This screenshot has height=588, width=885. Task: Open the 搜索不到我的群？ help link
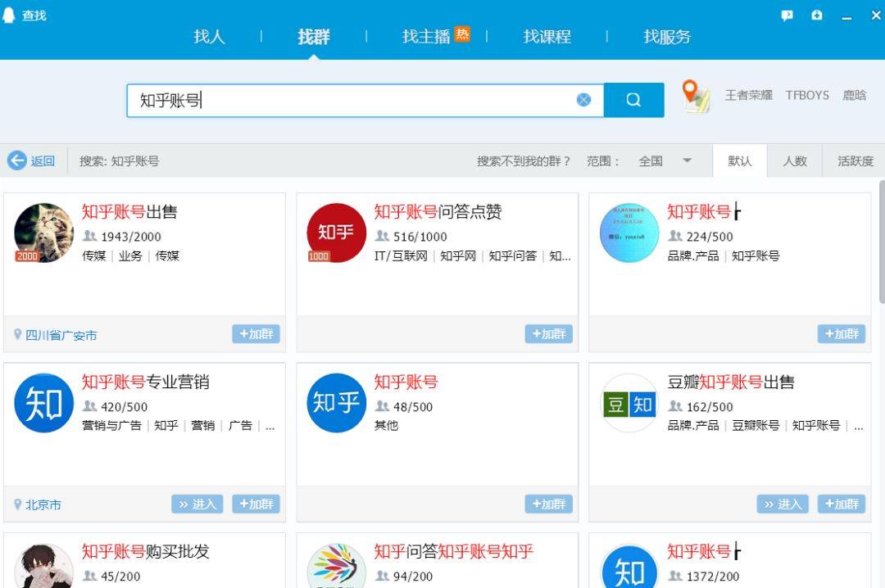pyautogui.click(x=523, y=161)
